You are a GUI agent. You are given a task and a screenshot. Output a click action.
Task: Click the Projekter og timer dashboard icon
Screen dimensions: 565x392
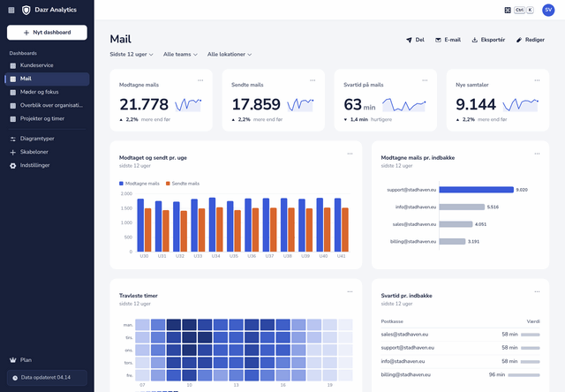13,119
